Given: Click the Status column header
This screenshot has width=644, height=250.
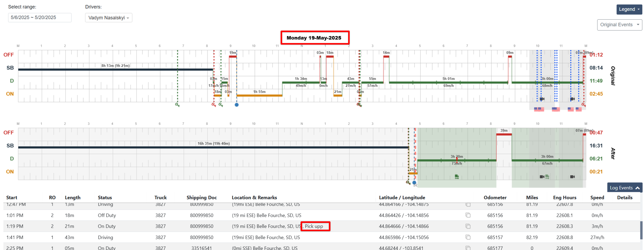Looking at the screenshot, I should 105,197.
